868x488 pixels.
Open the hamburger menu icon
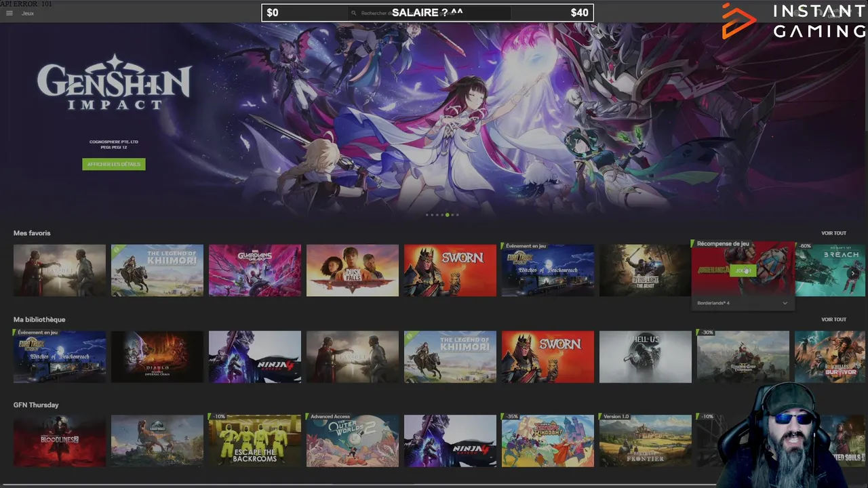click(9, 13)
